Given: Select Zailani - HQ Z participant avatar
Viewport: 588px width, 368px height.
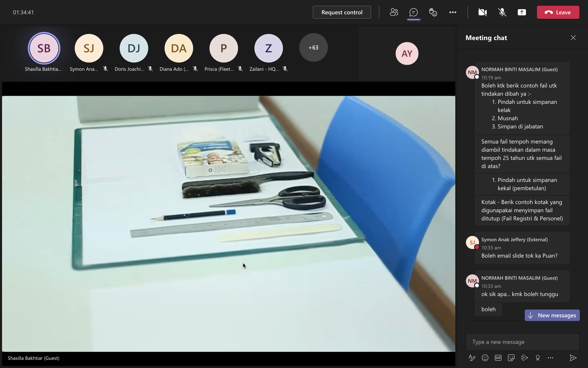Looking at the screenshot, I should 269,48.
